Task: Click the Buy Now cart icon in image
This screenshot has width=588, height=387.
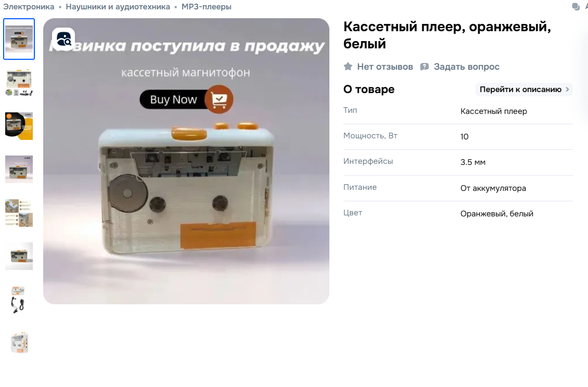Action: (x=219, y=99)
